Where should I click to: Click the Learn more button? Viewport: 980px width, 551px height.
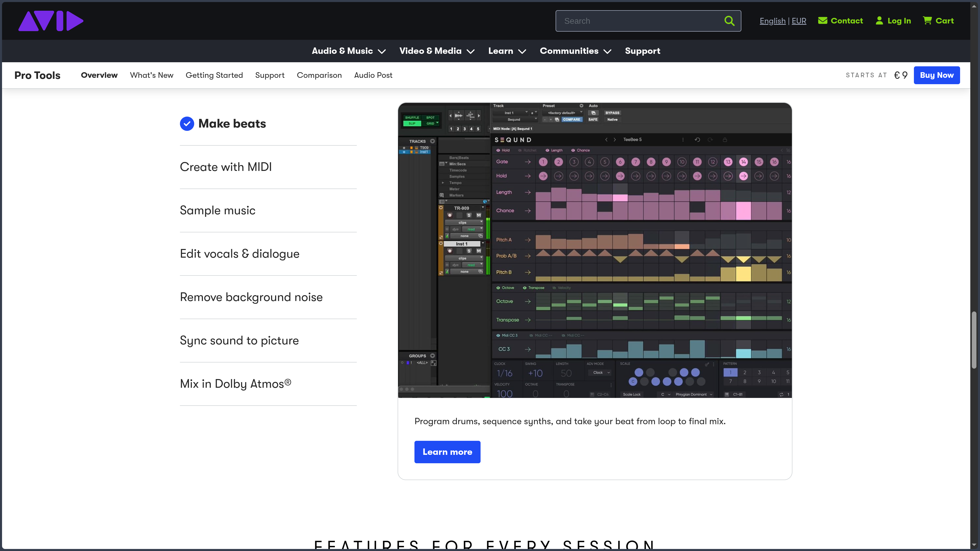(447, 452)
